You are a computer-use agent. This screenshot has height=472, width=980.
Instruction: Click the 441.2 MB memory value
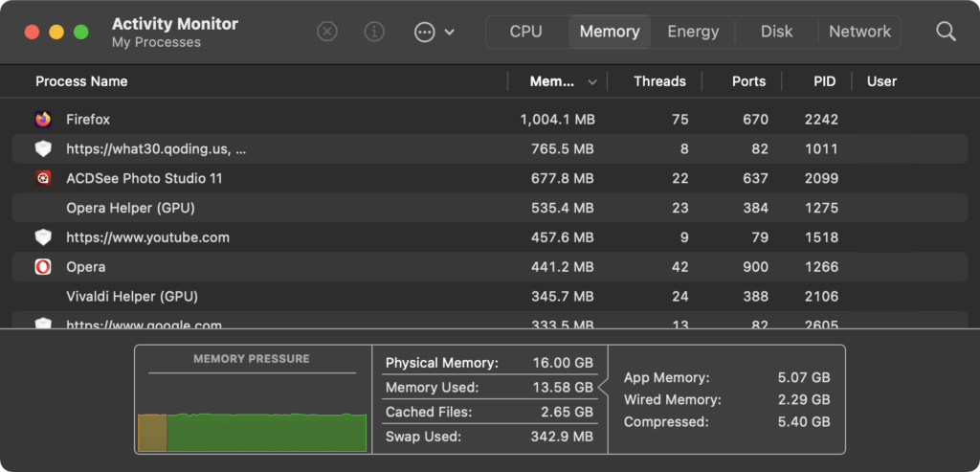point(563,267)
